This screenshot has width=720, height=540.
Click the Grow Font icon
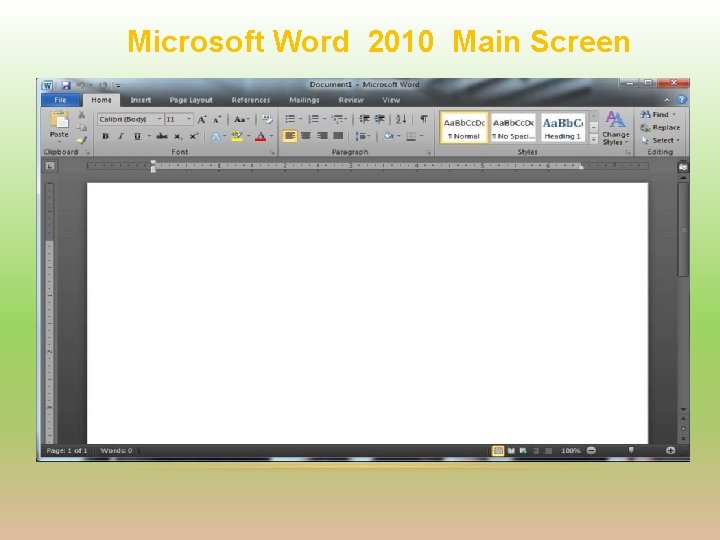coord(202,120)
